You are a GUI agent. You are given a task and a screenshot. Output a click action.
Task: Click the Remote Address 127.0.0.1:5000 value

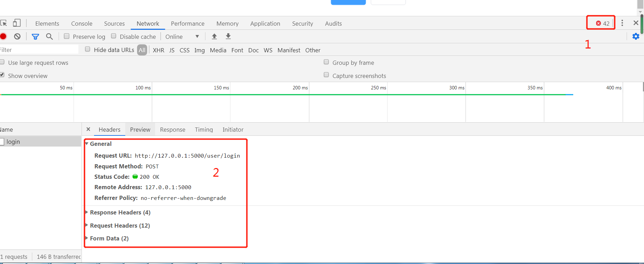pos(168,187)
